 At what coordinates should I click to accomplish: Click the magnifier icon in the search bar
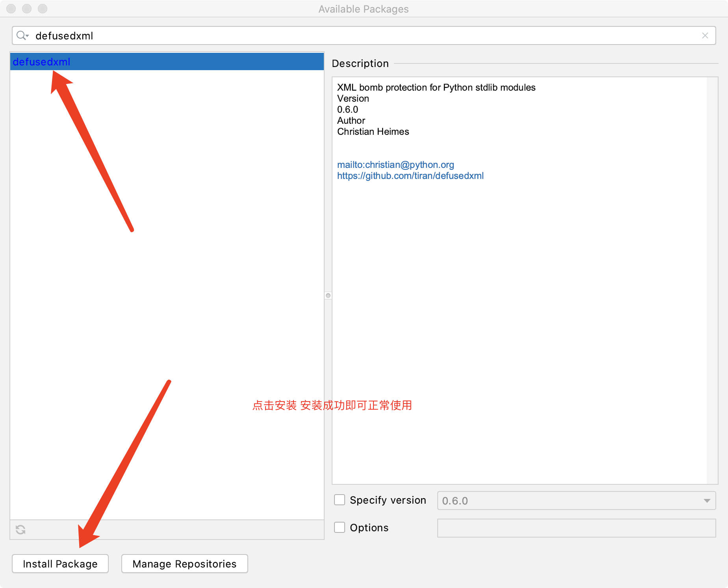(x=20, y=35)
